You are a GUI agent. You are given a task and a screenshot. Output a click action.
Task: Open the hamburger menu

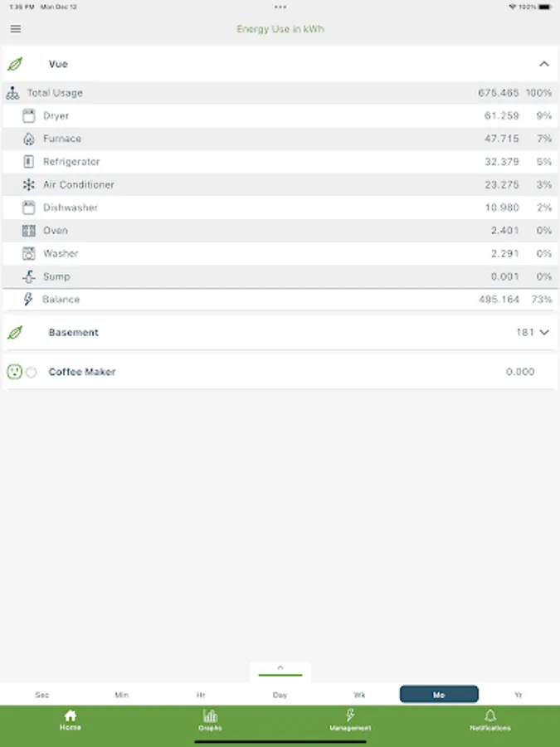pyautogui.click(x=16, y=29)
